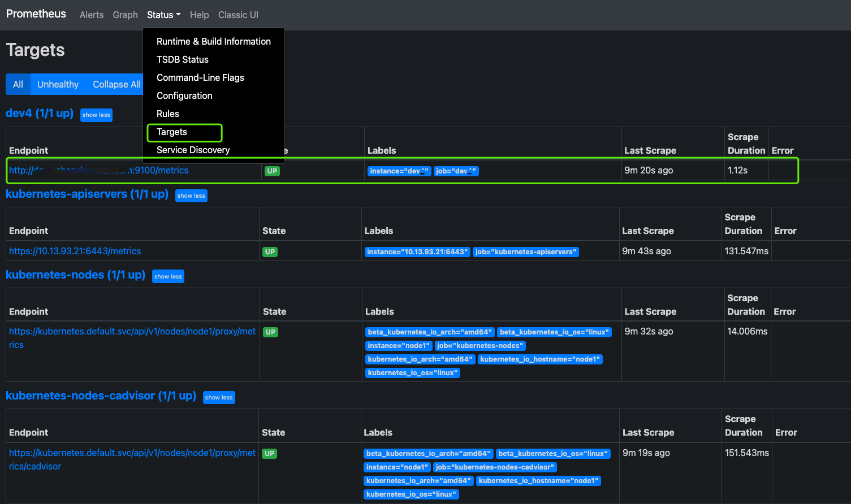Open the node1 proxy/metrics endpoint link
851x504 pixels.
(x=132, y=338)
